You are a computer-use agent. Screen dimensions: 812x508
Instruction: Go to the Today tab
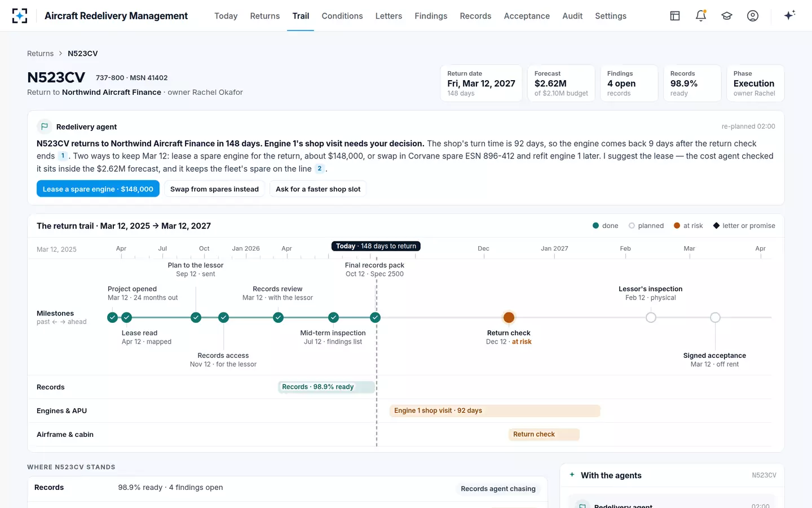tap(226, 16)
